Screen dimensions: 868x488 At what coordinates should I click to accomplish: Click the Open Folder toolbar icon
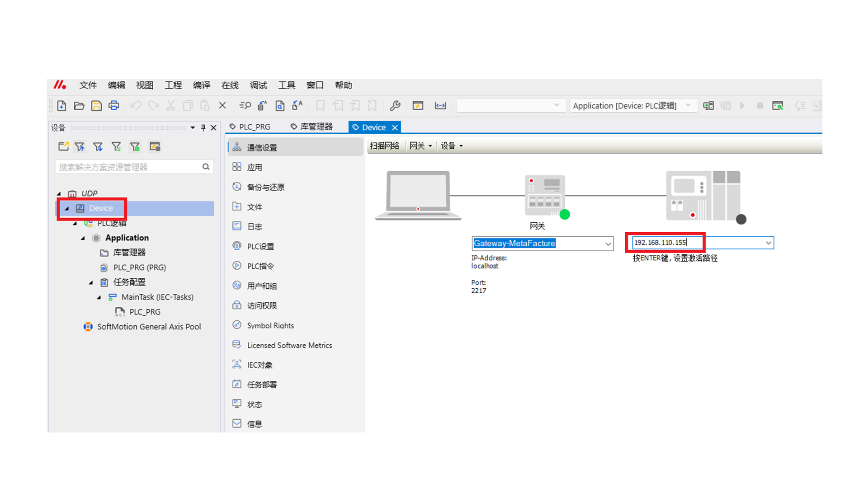[x=79, y=106]
